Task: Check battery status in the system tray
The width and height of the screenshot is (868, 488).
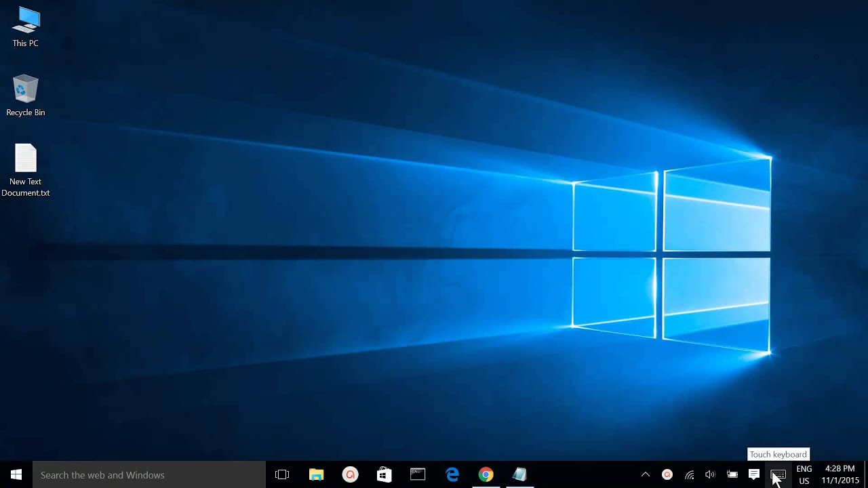Action: [x=732, y=474]
